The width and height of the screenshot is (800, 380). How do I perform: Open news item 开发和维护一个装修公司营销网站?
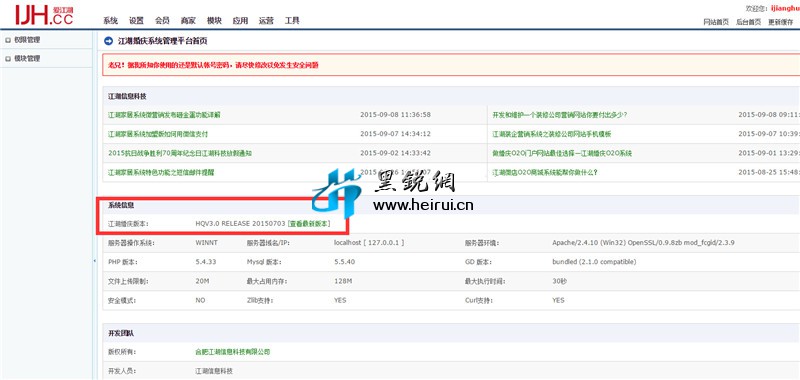tap(560, 115)
